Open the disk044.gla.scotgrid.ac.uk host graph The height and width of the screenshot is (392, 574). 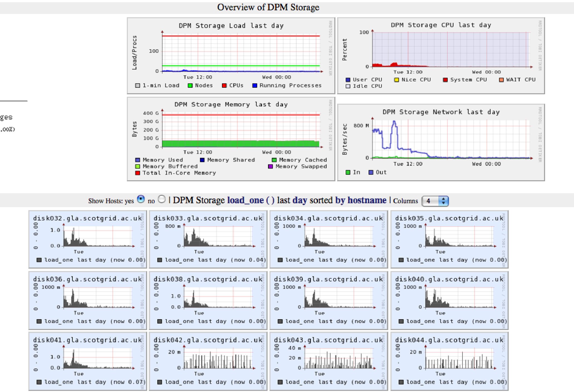[449, 361]
